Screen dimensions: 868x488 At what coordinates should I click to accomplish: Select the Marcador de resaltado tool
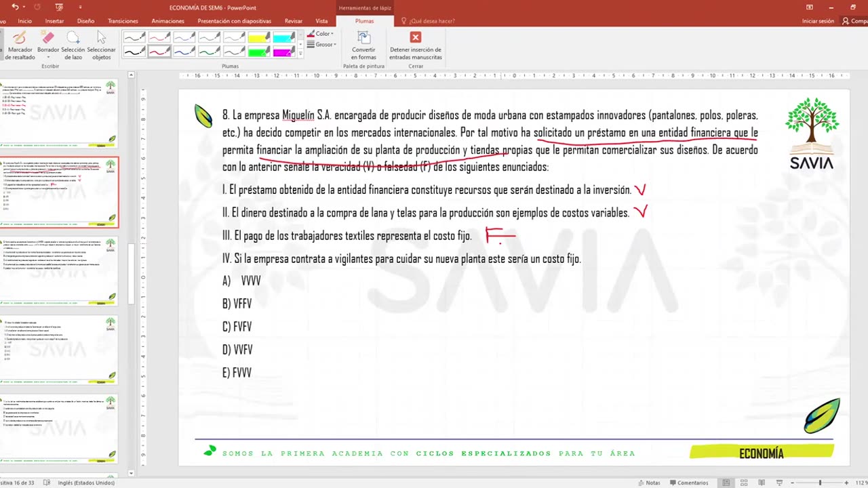20,45
